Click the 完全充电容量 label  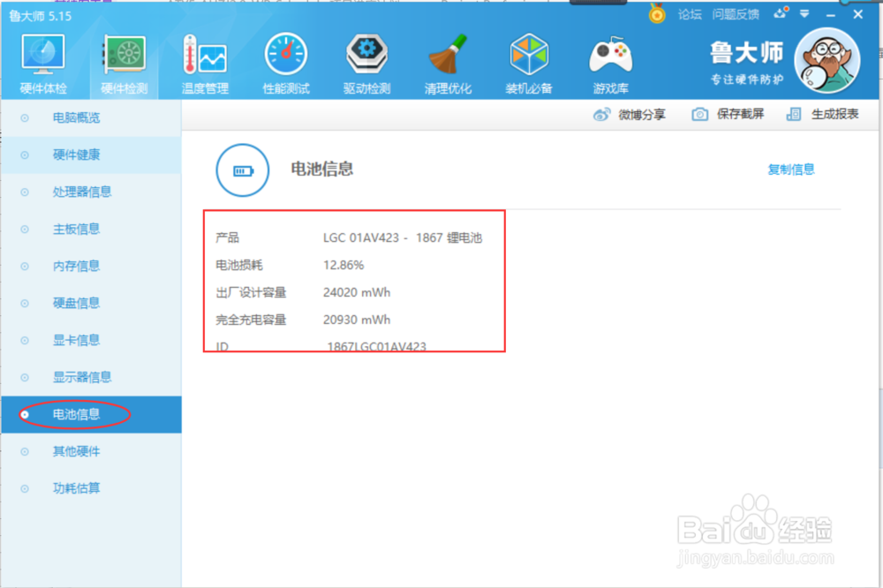point(251,320)
